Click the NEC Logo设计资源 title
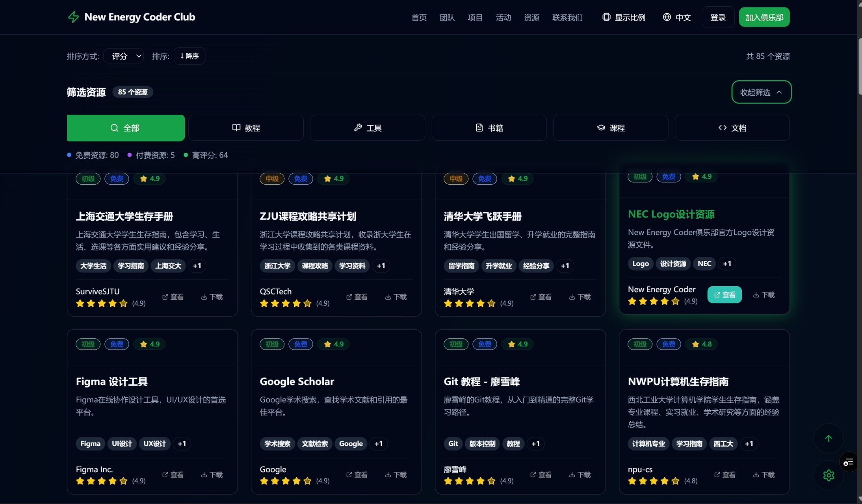This screenshot has width=862, height=504. (671, 214)
